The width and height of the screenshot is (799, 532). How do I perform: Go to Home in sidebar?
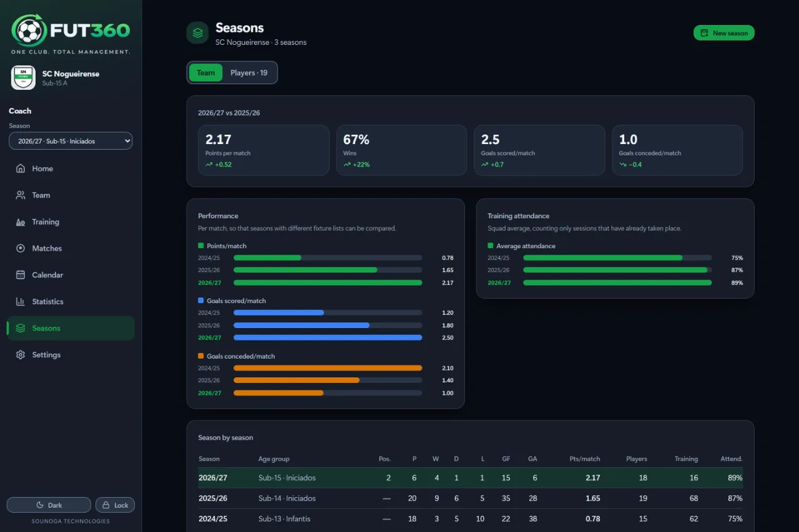point(71,168)
